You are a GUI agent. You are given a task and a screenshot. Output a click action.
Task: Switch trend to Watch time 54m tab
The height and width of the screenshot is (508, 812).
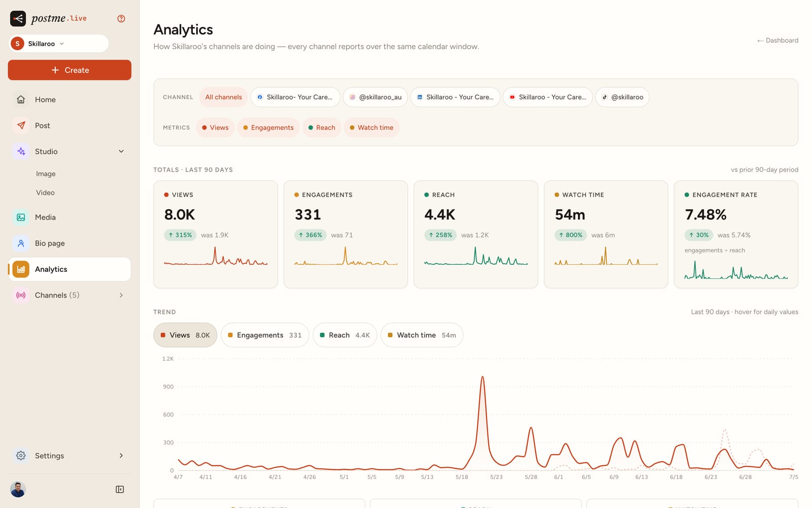[422, 335]
